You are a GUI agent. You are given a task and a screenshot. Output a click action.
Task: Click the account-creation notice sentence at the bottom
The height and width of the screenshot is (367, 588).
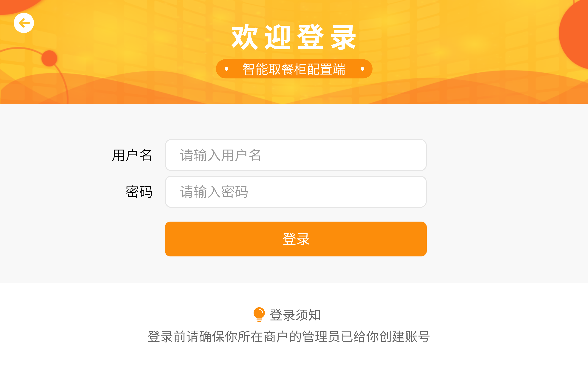pos(289,337)
